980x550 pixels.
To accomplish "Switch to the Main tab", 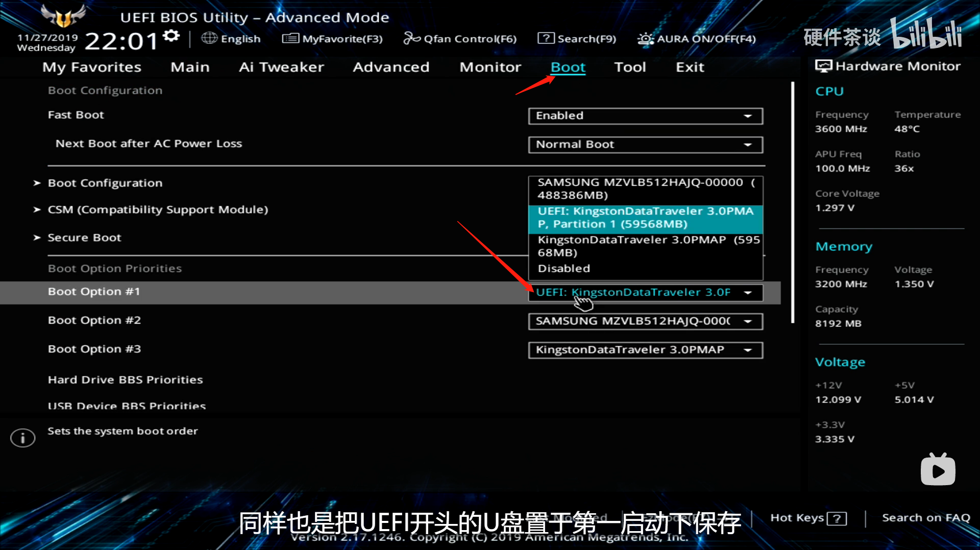I will click(190, 67).
